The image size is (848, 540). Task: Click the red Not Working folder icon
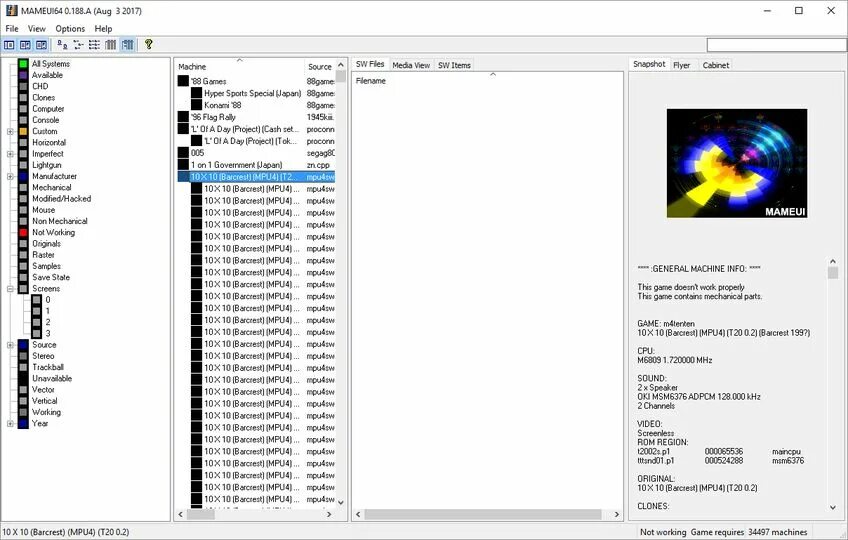pos(23,233)
